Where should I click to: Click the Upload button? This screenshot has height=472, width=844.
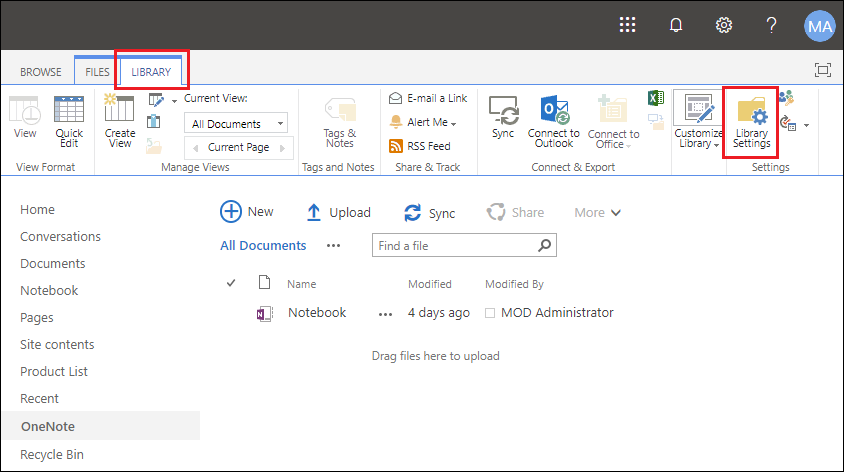(x=338, y=213)
